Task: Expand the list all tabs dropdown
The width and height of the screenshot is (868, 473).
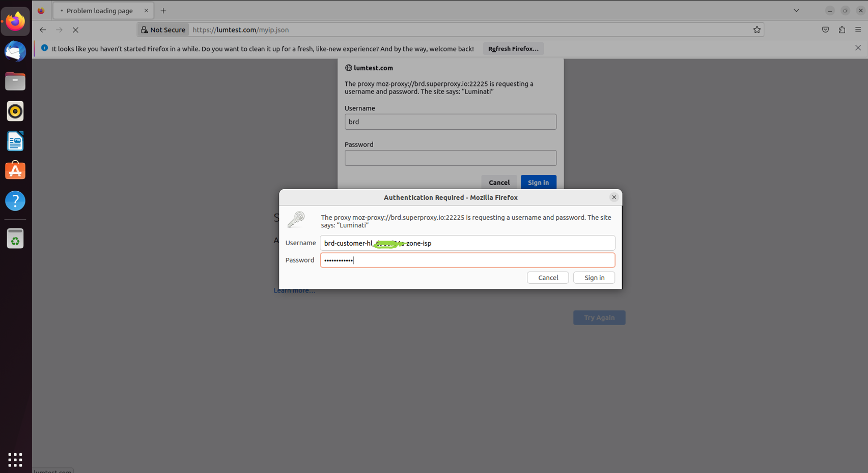Action: [x=796, y=11]
